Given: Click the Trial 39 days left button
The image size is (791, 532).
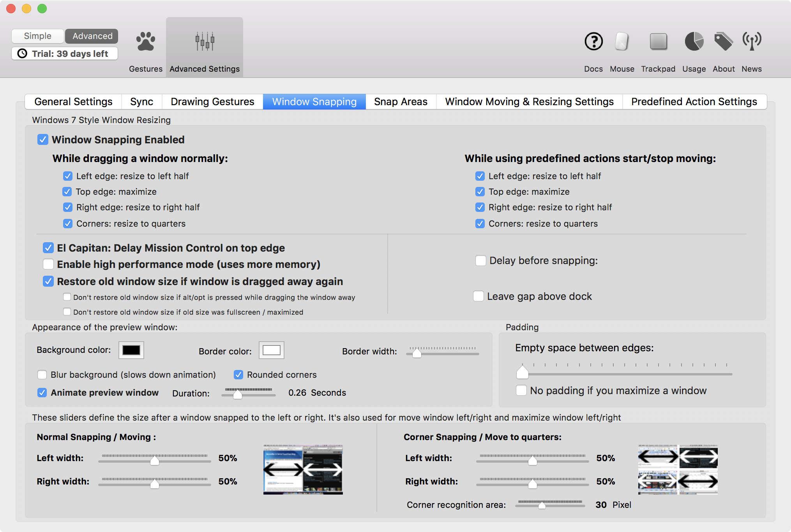Looking at the screenshot, I should point(65,54).
